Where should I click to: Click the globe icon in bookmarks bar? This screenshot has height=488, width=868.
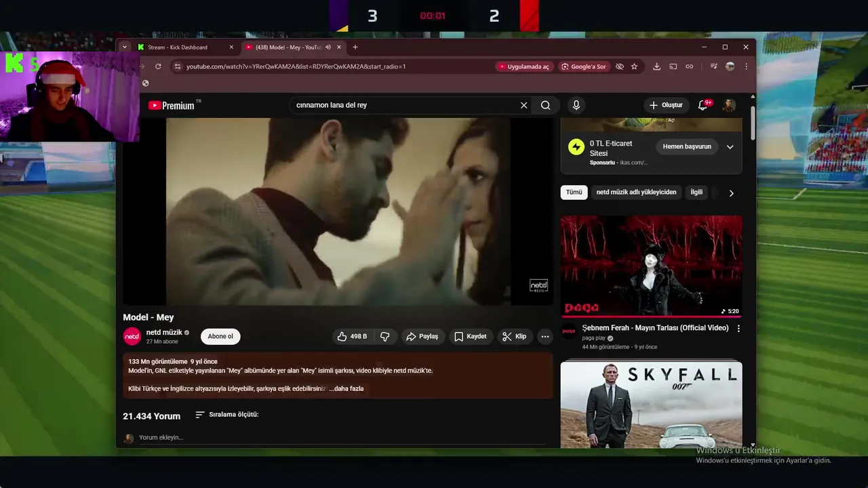[145, 83]
